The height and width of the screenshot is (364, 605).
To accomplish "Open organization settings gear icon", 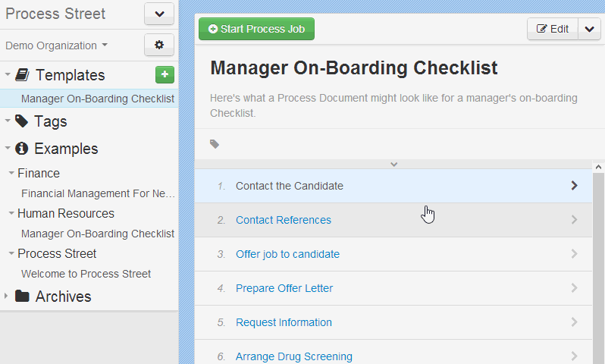I will click(159, 45).
